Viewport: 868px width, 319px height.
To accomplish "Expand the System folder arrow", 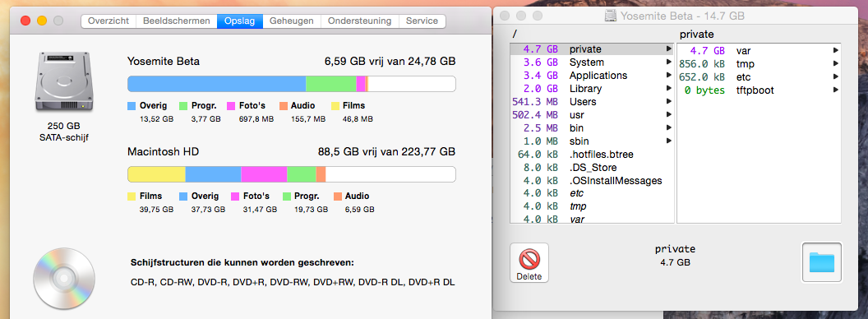I will tap(669, 62).
